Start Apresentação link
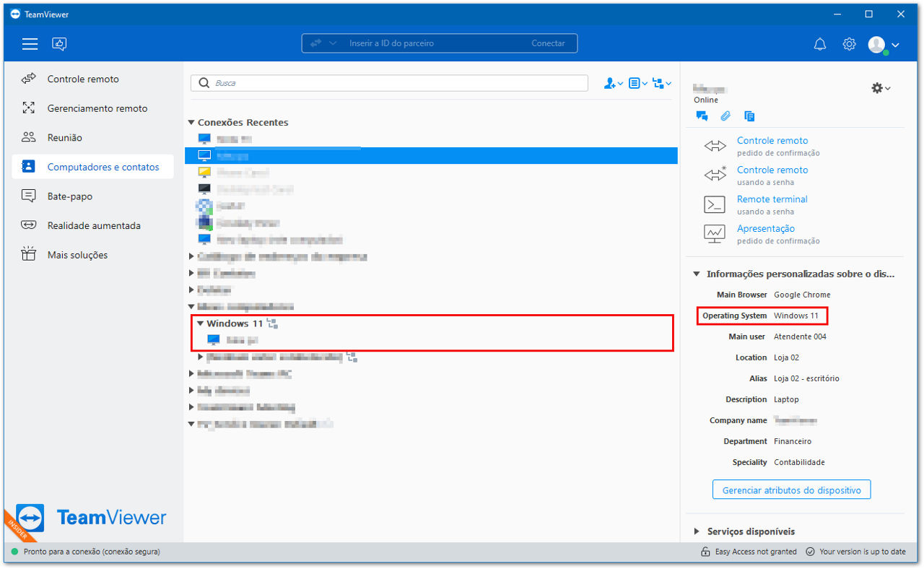 coord(766,228)
